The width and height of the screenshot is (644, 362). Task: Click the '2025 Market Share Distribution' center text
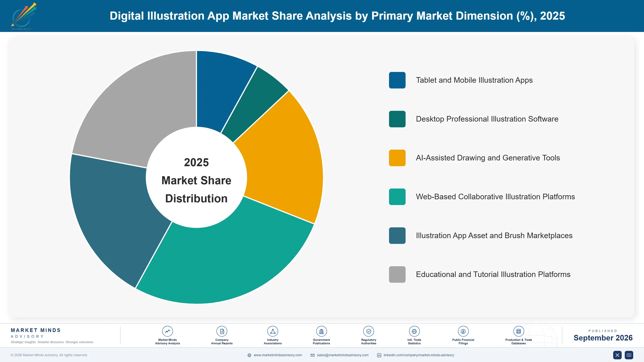pyautogui.click(x=196, y=180)
